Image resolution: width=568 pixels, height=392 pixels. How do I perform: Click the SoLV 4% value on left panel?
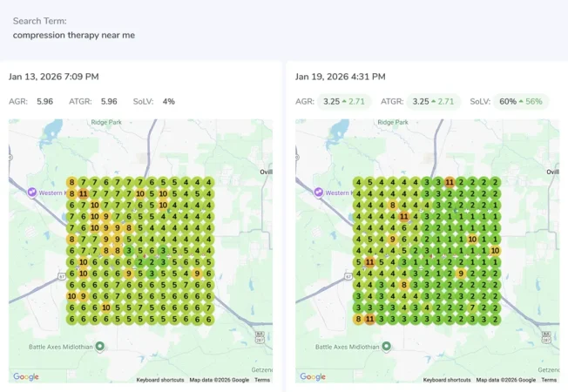tap(169, 101)
